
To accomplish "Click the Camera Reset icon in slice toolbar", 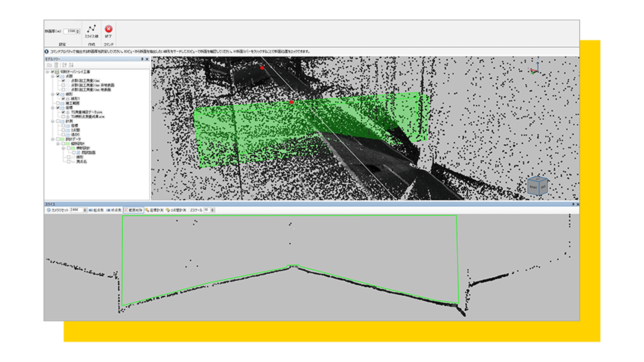I will tap(49, 210).
